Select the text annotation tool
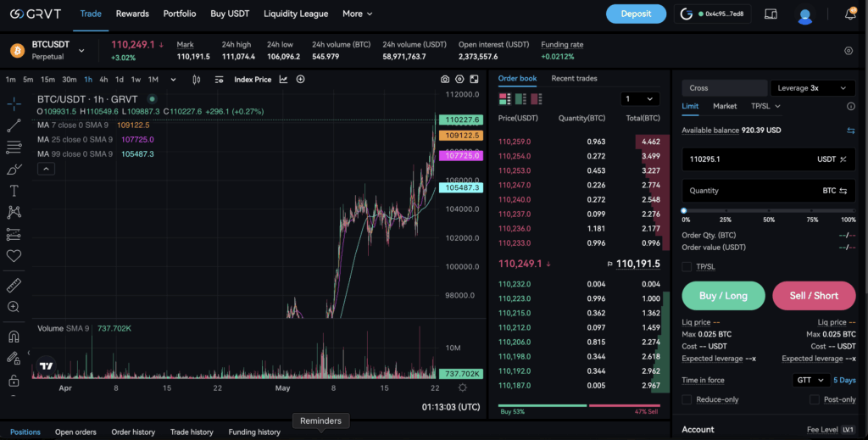868x440 pixels. coord(14,191)
